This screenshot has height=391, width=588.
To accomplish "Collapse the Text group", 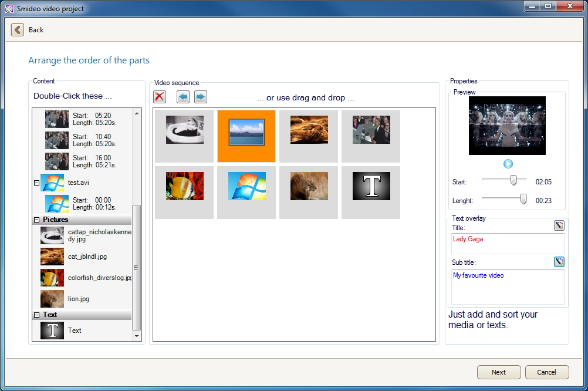I will [x=36, y=315].
